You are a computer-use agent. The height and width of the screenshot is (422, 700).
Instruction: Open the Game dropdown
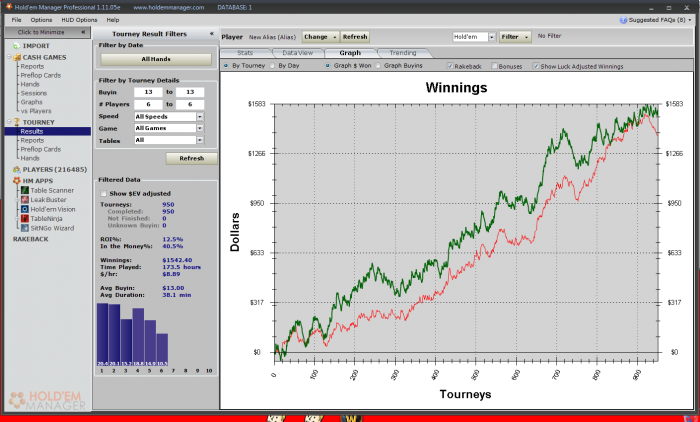coord(200,128)
